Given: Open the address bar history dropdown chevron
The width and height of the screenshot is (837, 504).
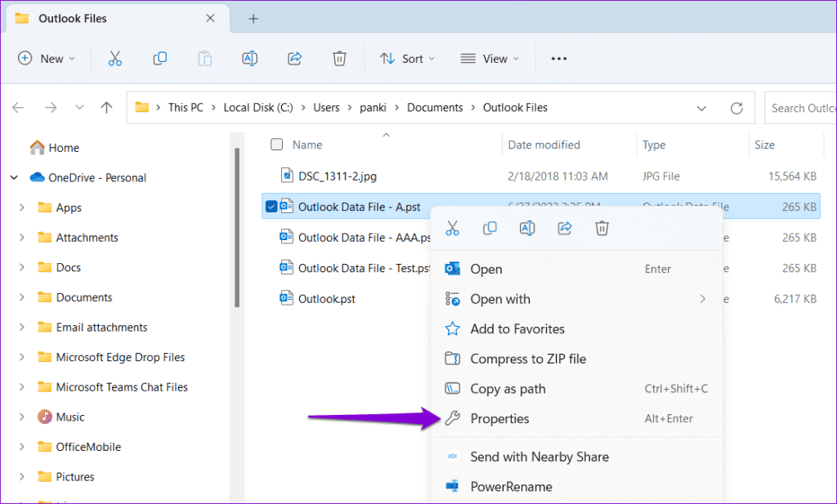Looking at the screenshot, I should pos(701,109).
